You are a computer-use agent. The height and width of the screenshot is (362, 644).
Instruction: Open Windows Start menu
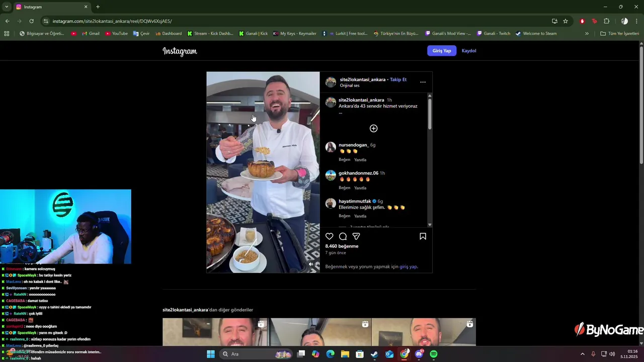(211, 354)
